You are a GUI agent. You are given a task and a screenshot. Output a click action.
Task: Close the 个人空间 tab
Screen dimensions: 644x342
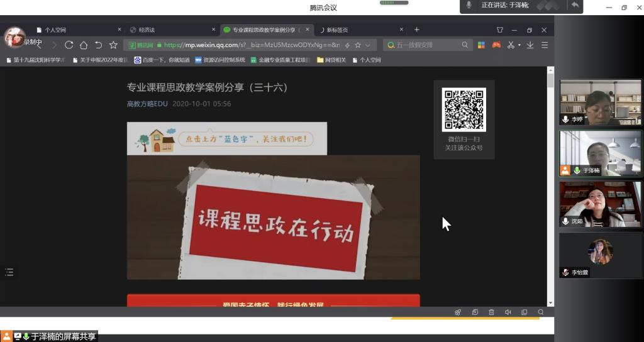[x=119, y=30]
